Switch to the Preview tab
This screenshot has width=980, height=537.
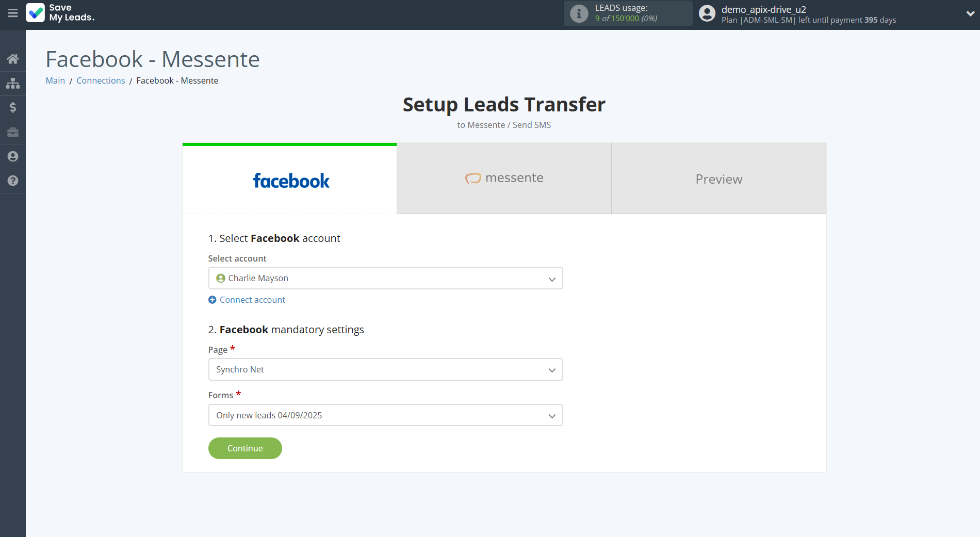718,178
